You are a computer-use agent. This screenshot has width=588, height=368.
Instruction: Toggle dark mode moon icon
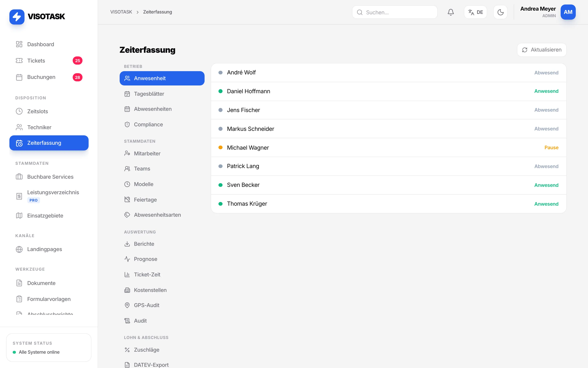(500, 12)
